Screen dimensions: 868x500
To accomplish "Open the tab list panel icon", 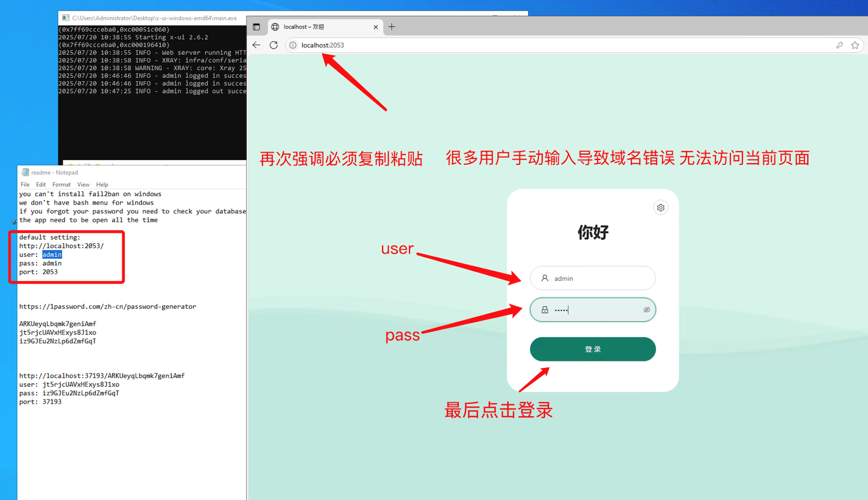I will click(x=257, y=27).
